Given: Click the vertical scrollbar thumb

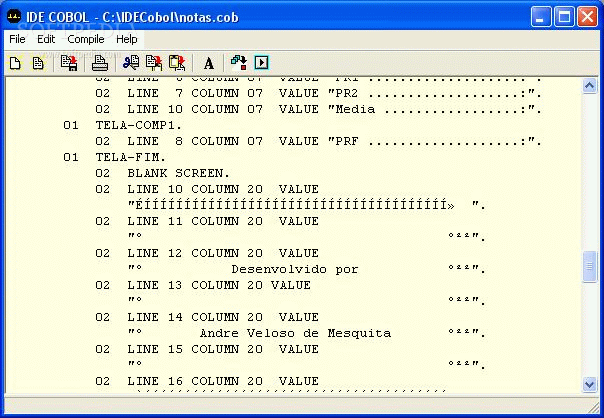Looking at the screenshot, I should pos(589,267).
